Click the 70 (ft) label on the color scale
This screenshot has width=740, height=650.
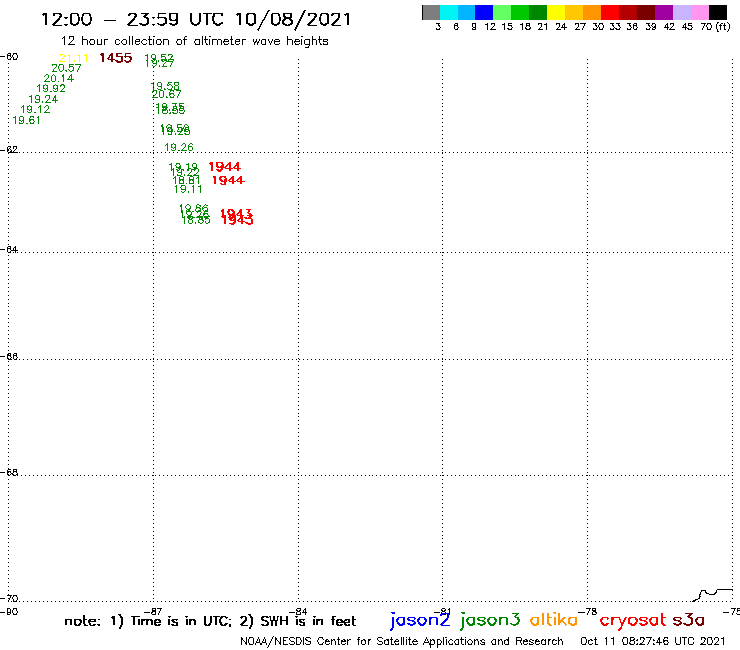point(715,26)
